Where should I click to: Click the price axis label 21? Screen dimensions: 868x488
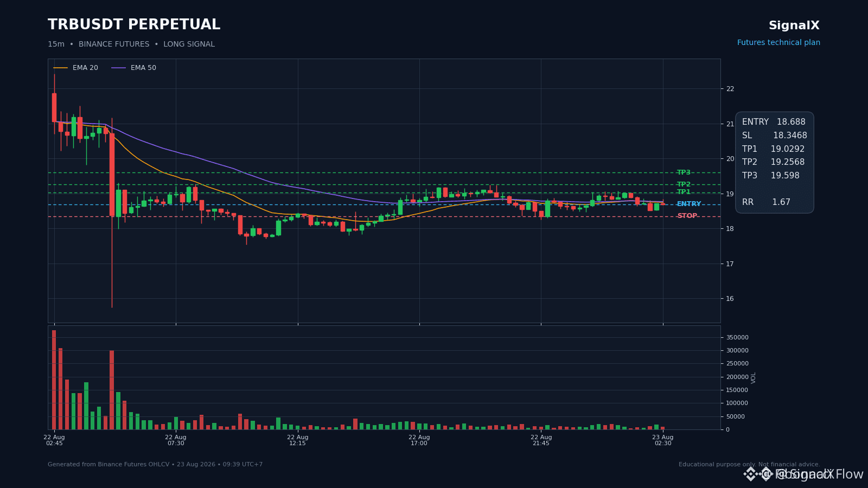[x=730, y=124]
